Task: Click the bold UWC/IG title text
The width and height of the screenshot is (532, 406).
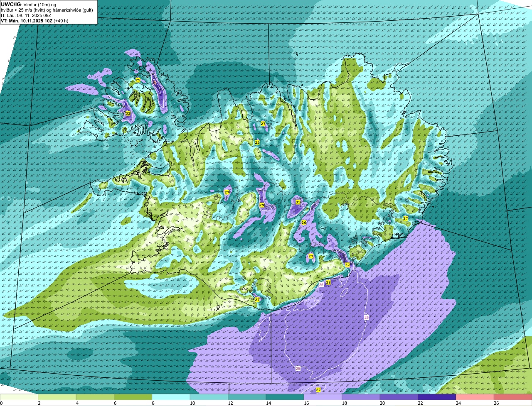Action: coord(11,4)
